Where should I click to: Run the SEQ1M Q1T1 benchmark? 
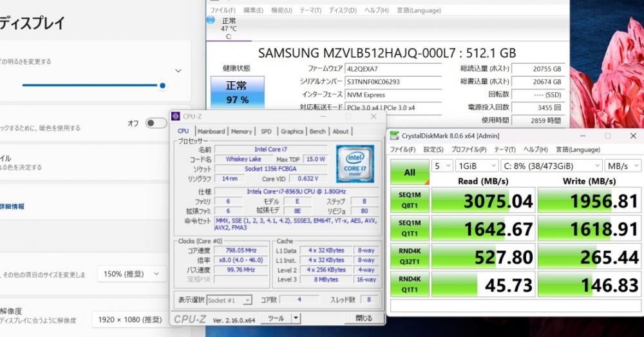tap(410, 228)
